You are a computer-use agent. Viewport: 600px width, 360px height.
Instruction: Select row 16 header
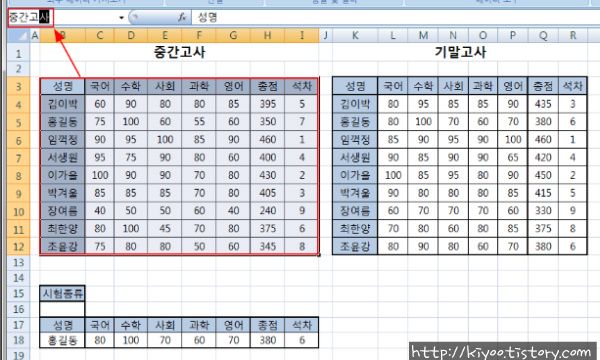pos(18,309)
